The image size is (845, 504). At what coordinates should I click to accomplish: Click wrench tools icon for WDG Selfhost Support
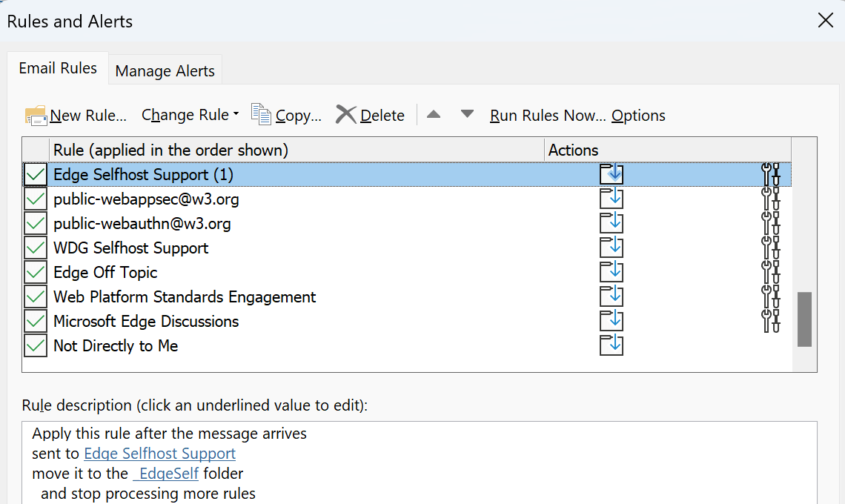[771, 248]
